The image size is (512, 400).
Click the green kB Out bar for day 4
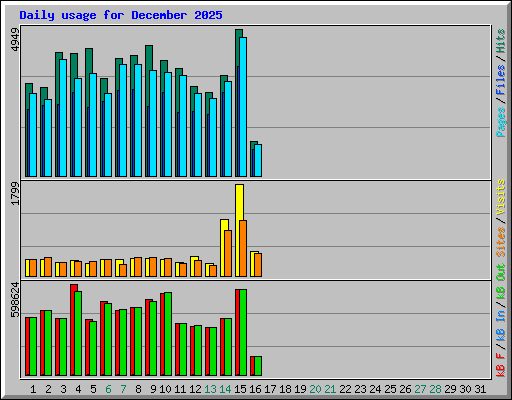click(78, 333)
